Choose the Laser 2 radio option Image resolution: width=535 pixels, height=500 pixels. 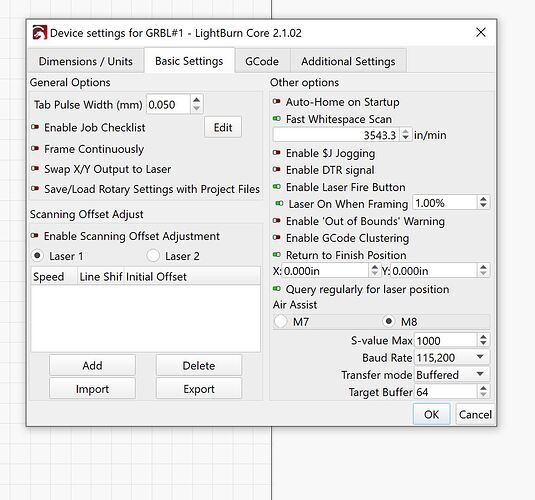153,256
